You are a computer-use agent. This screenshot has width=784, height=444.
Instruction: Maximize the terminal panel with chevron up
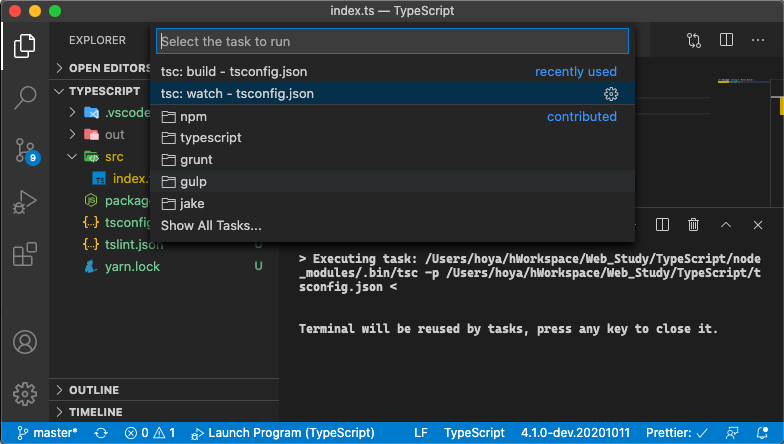(726, 225)
